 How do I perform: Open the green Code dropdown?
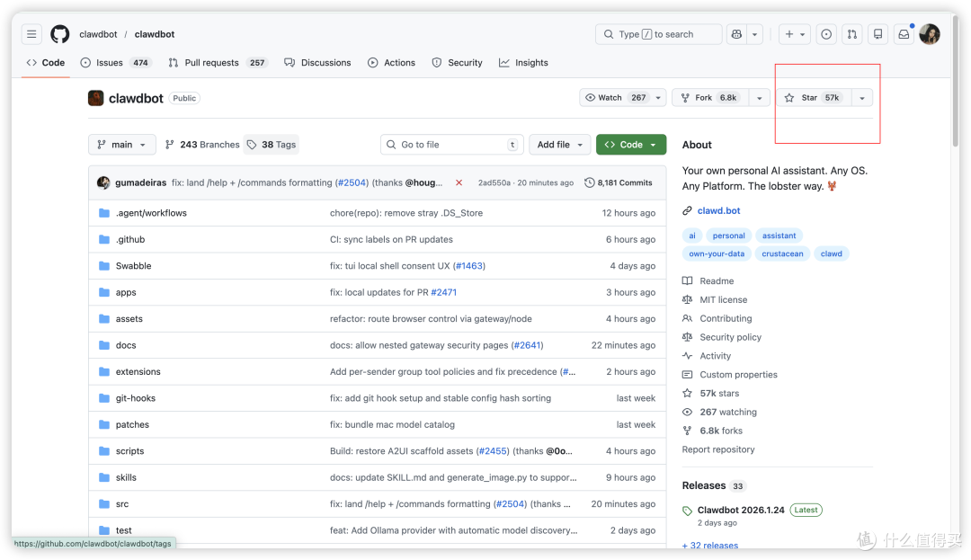[x=631, y=144]
